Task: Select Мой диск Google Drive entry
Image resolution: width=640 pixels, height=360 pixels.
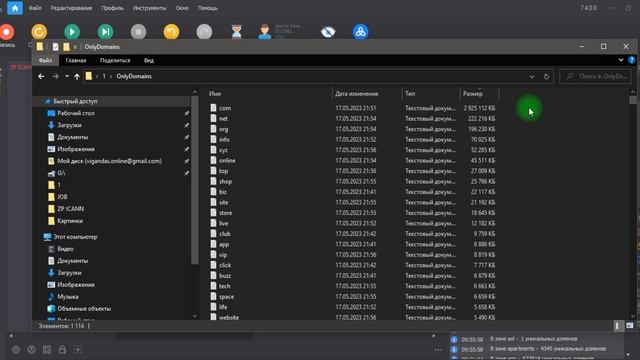Action: (x=109, y=161)
